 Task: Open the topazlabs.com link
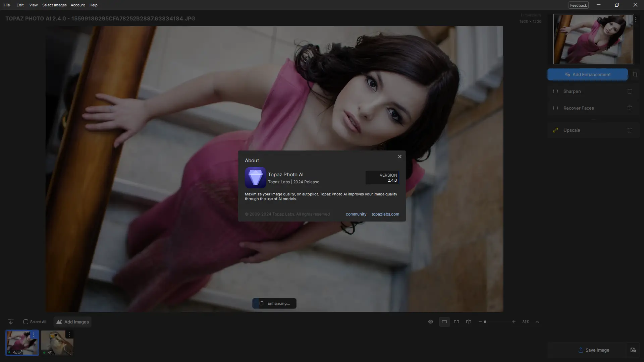click(x=385, y=214)
